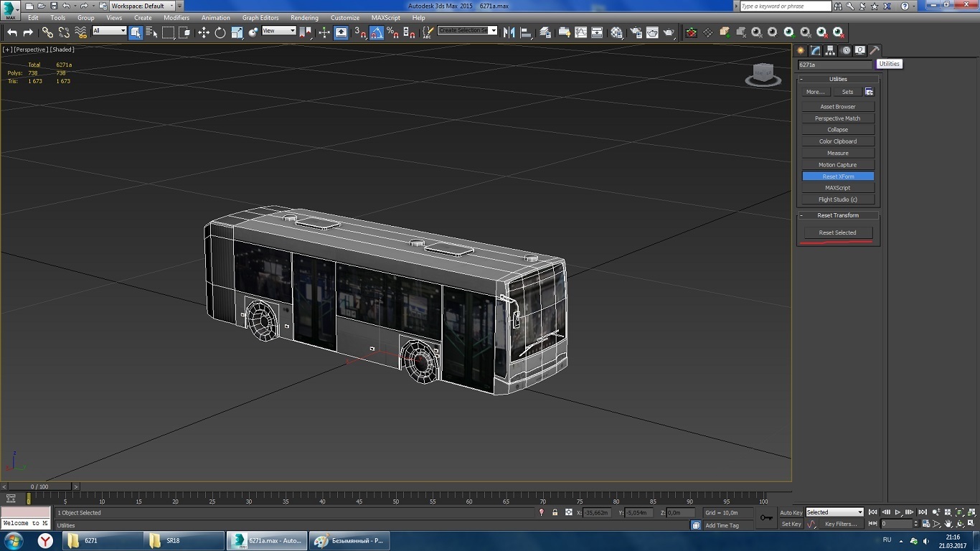Open the Customize menu
980x551 pixels.
coord(345,18)
